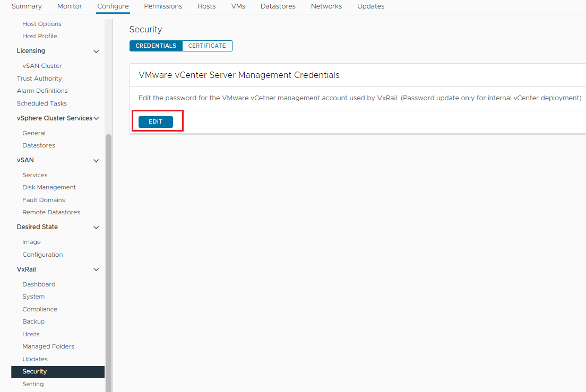The width and height of the screenshot is (586, 392).
Task: Open Fault Domains under vSAN
Action: tap(44, 200)
